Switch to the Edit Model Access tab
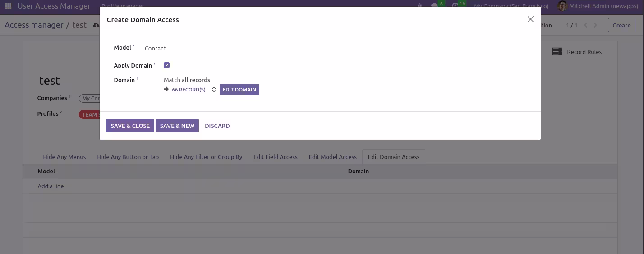Viewport: 644px width, 254px height. 333,157
